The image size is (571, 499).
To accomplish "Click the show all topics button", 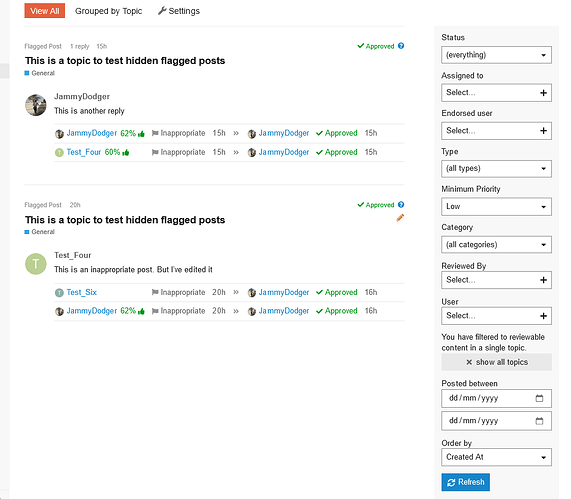I will pos(496,362).
